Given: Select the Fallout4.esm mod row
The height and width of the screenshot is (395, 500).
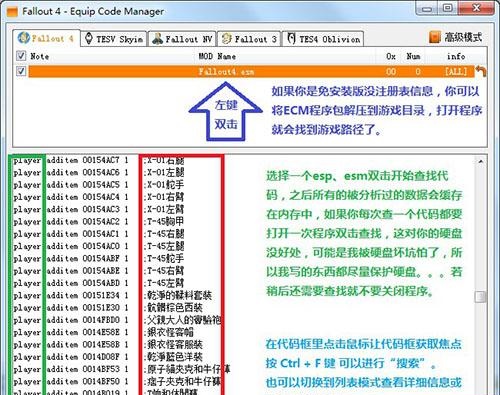Looking at the screenshot, I should point(251,71).
